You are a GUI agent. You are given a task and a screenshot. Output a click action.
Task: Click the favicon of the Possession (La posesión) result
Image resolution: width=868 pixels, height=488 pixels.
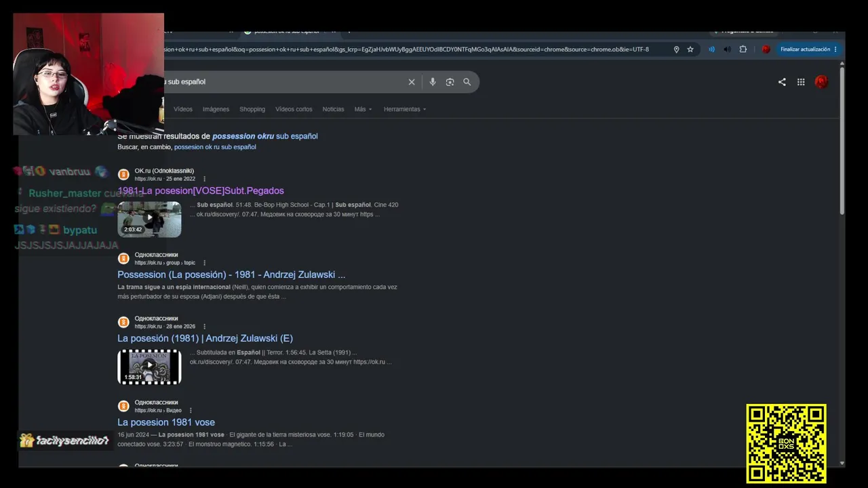(123, 258)
